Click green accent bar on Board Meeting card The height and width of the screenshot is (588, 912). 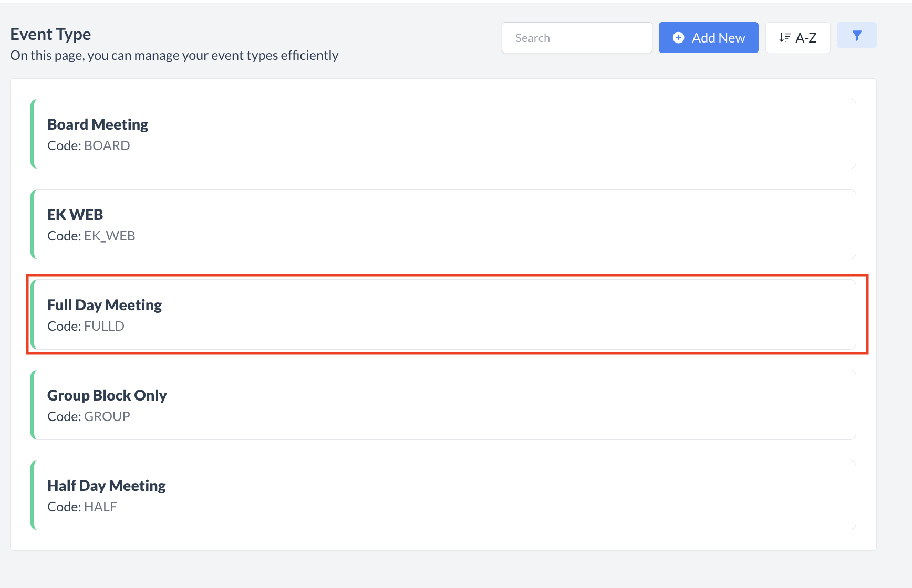pyautogui.click(x=33, y=134)
